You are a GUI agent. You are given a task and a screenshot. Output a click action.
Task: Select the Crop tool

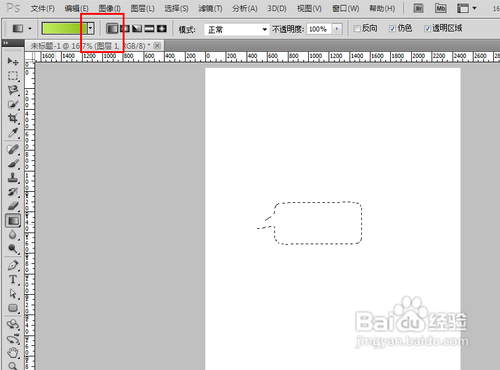pos(13,118)
